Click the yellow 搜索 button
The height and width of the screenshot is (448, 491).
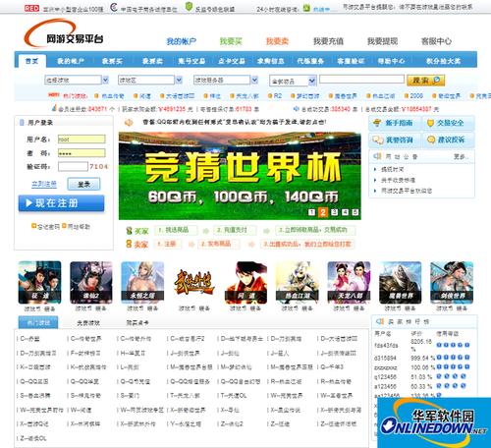point(425,81)
